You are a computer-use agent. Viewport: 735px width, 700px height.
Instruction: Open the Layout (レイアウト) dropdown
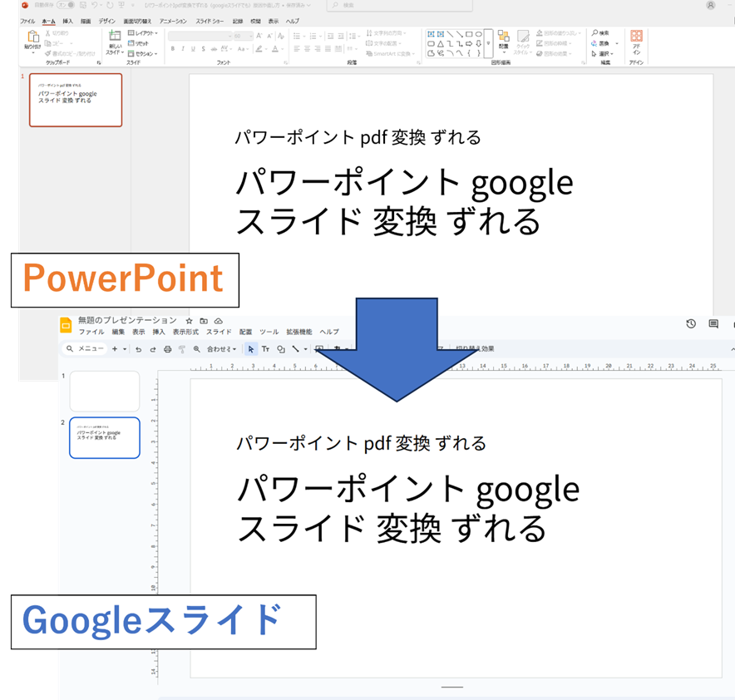pyautogui.click(x=143, y=32)
